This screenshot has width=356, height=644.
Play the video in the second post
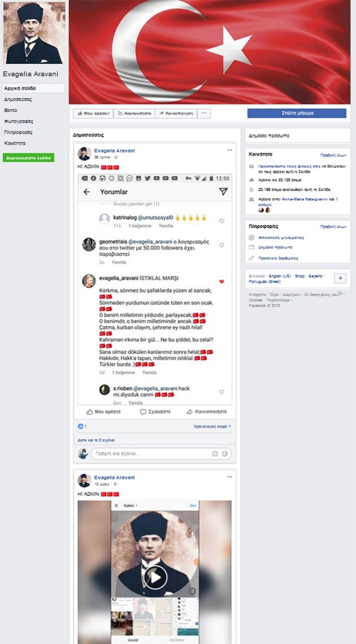pos(155,577)
